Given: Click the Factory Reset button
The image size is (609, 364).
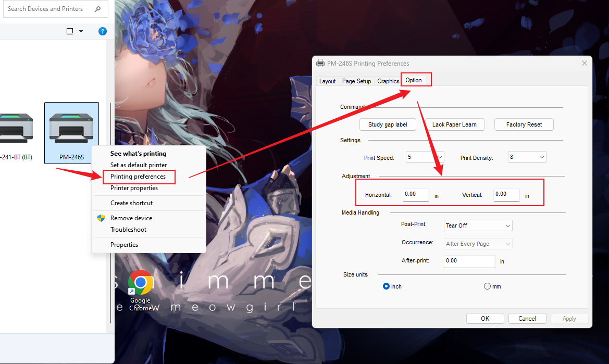Looking at the screenshot, I should pyautogui.click(x=524, y=124).
